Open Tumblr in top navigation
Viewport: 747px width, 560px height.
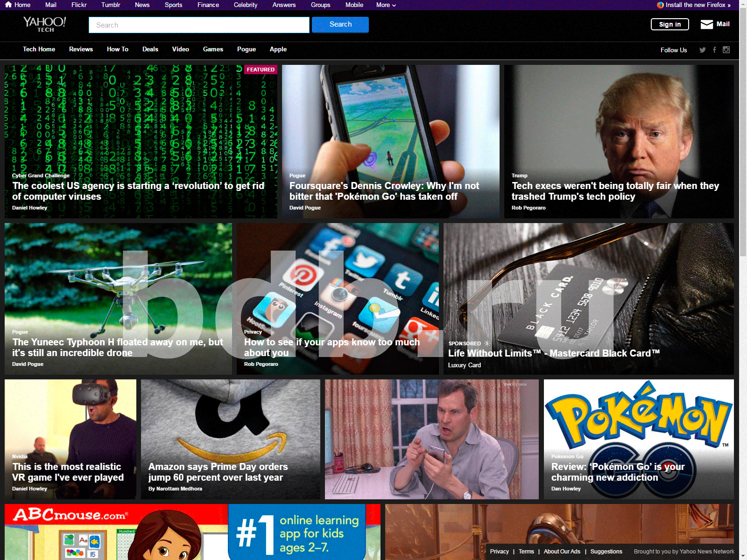point(111,5)
